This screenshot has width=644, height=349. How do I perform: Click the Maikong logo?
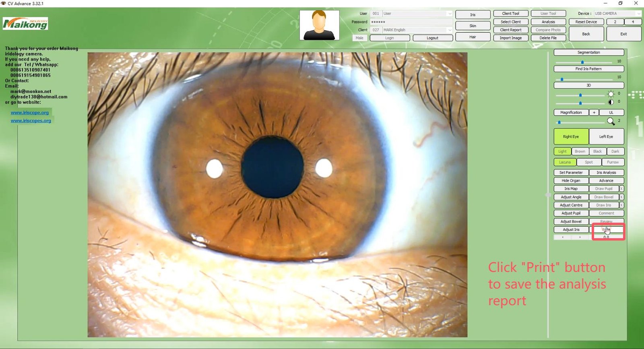point(25,24)
